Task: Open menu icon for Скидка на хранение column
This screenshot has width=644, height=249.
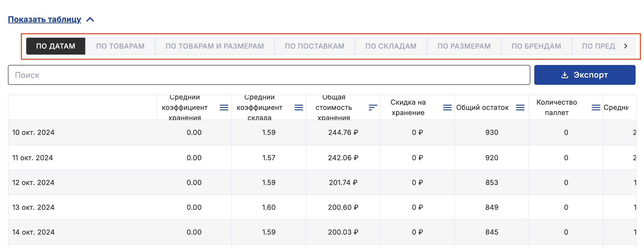Action: click(447, 108)
